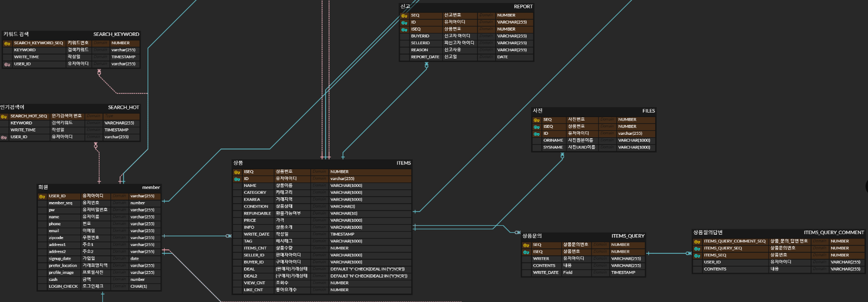Click the BUYERID column in REPORT table

[x=420, y=36]
